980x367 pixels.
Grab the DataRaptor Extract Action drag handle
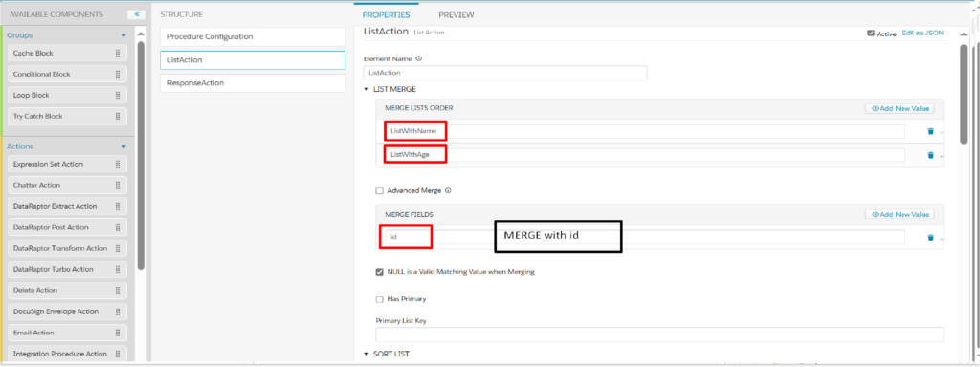tap(118, 206)
